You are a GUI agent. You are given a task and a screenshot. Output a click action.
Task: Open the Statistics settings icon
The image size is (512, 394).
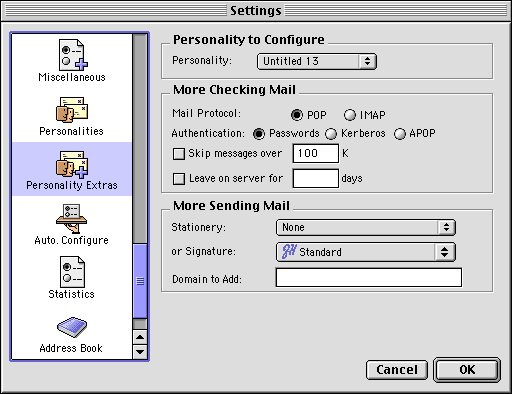click(x=72, y=271)
